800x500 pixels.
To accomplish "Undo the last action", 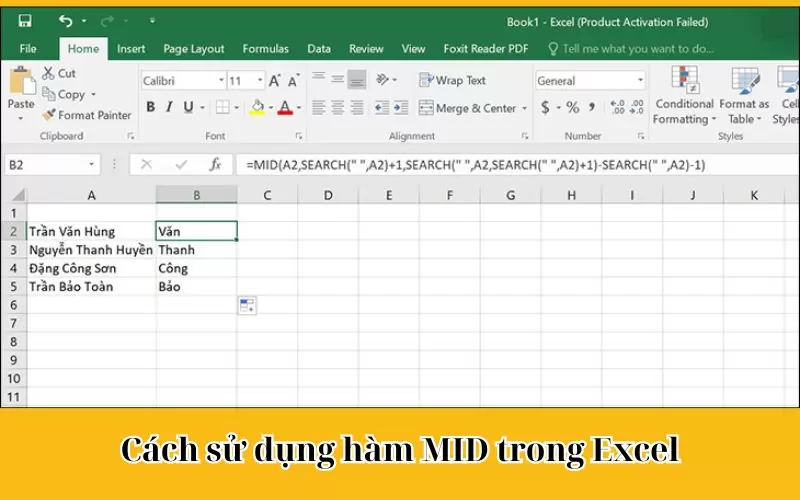I will point(65,21).
